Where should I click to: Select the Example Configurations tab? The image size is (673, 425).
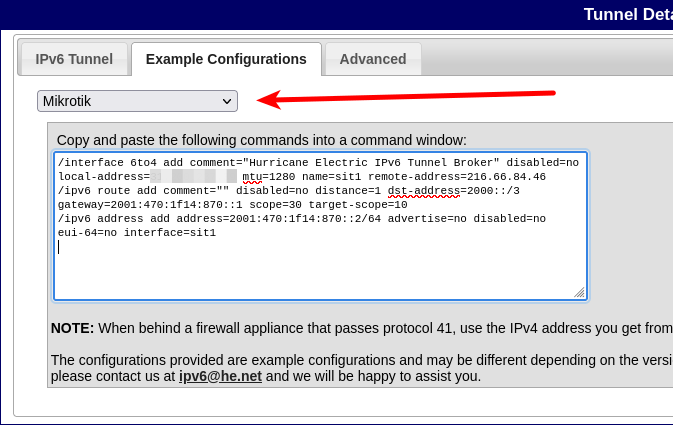point(226,59)
